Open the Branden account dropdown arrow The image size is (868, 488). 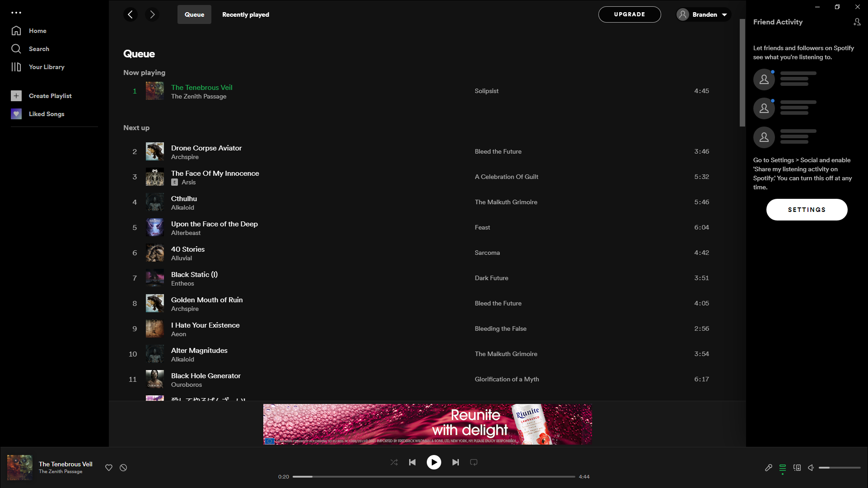pos(724,14)
